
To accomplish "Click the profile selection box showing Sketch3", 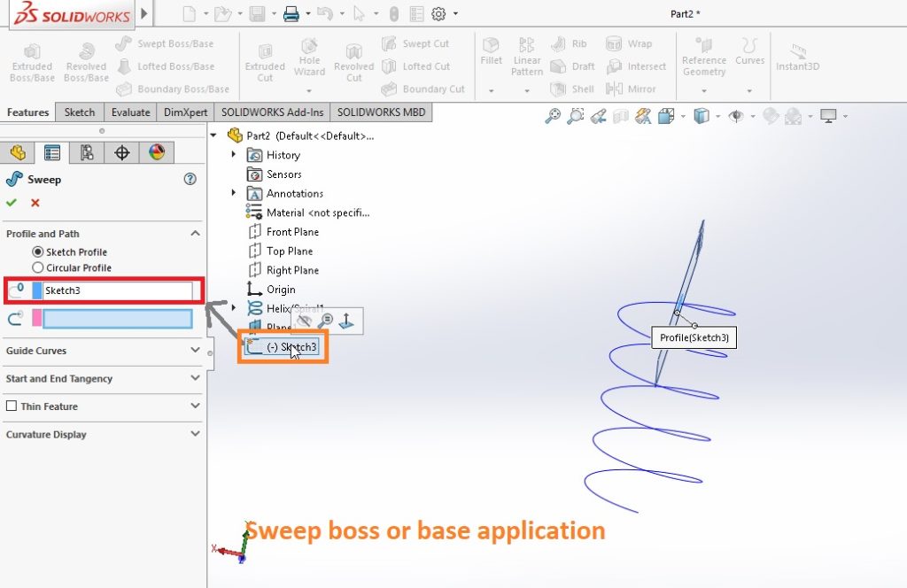I will (x=118, y=290).
